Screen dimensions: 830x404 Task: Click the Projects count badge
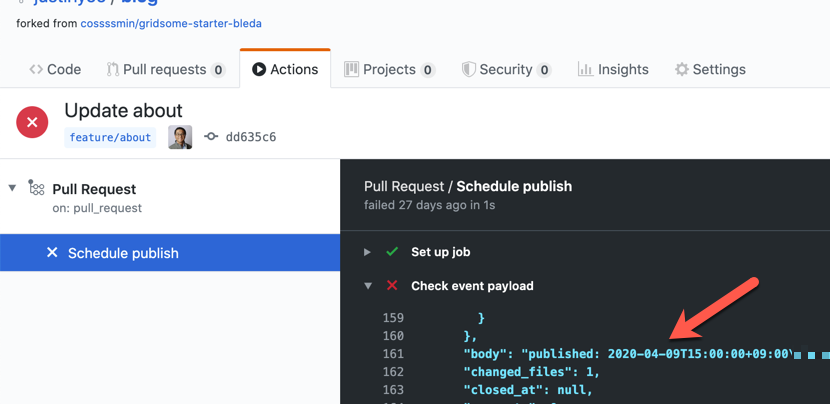pos(428,70)
